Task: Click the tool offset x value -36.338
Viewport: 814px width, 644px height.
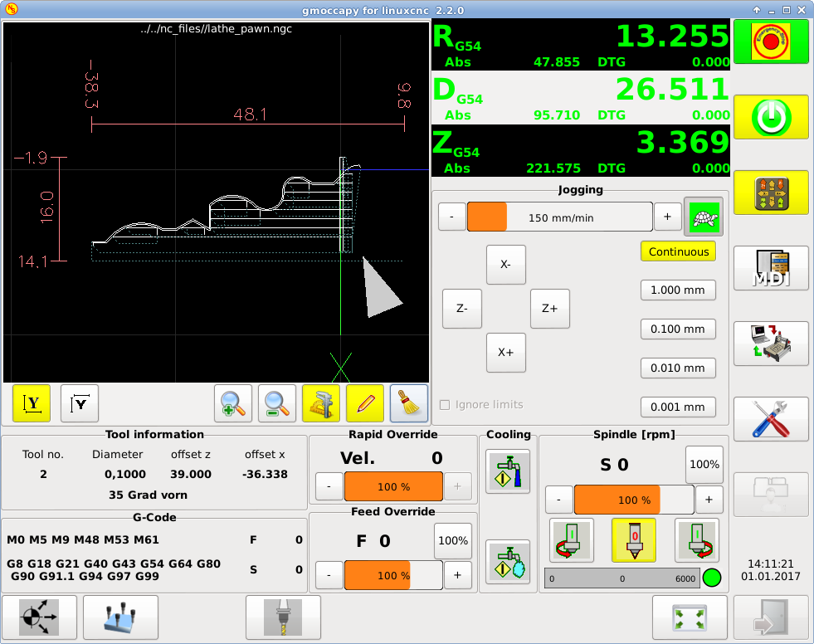Action: coord(265,474)
